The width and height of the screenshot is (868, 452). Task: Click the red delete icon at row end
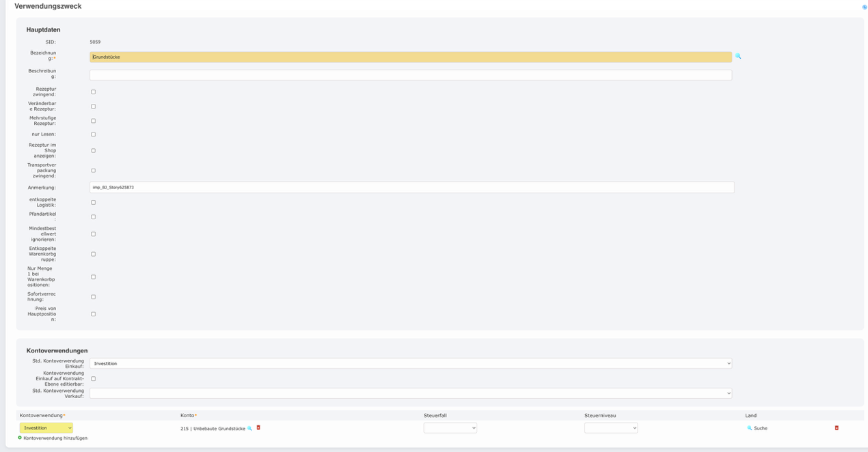coord(835,428)
